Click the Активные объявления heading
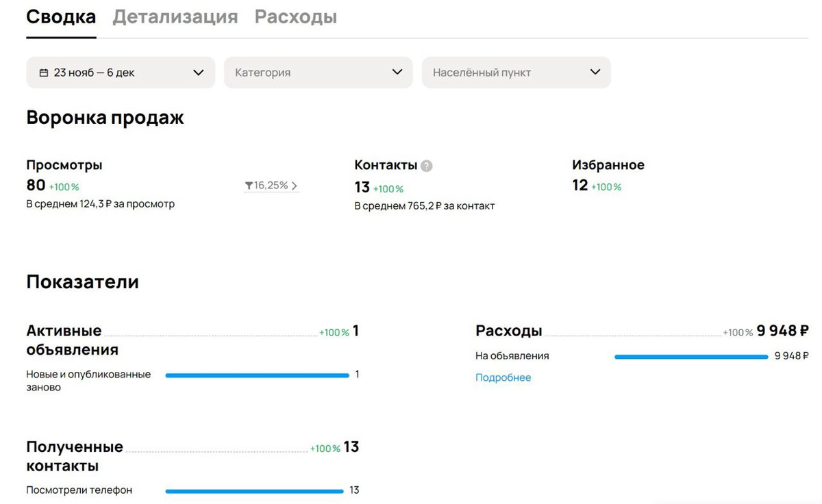Viewport: 822px width, 504px height. click(72, 340)
